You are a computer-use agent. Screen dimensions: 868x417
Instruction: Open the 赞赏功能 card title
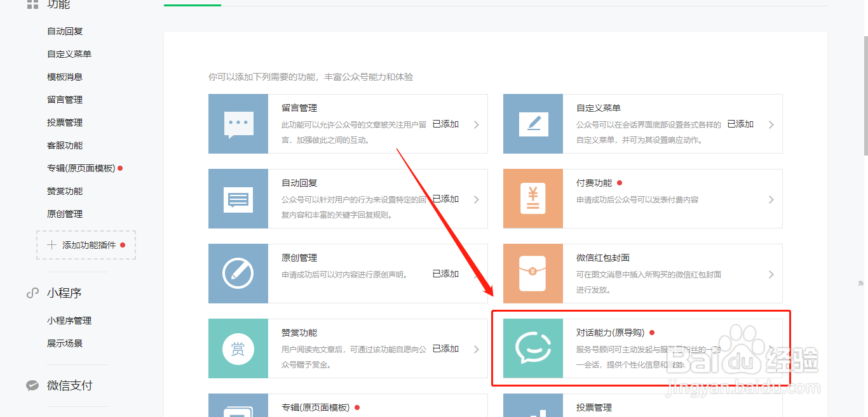299,333
